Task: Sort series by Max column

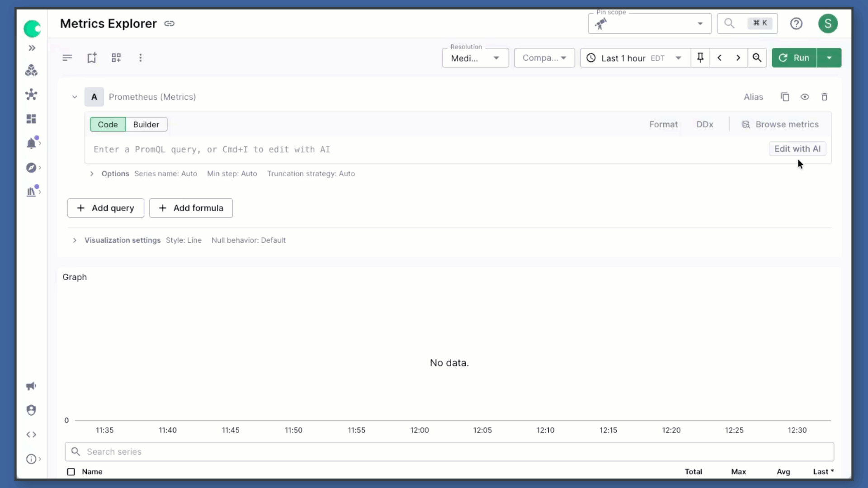Action: (x=738, y=472)
